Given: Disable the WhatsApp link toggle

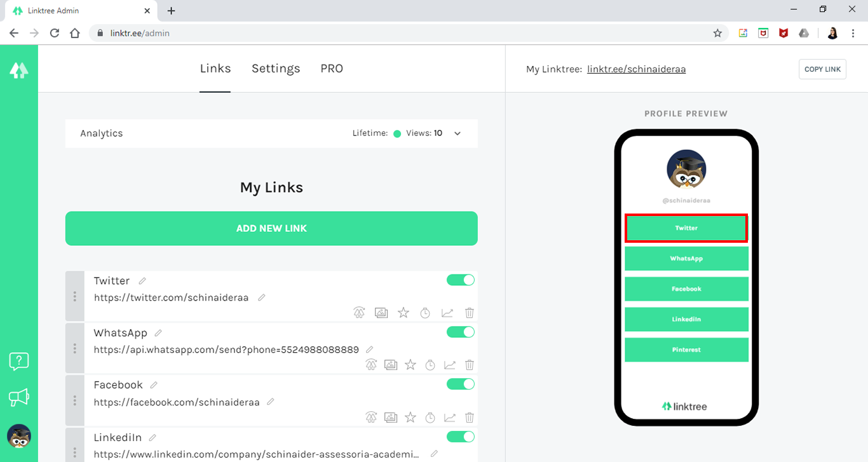Looking at the screenshot, I should [461, 332].
